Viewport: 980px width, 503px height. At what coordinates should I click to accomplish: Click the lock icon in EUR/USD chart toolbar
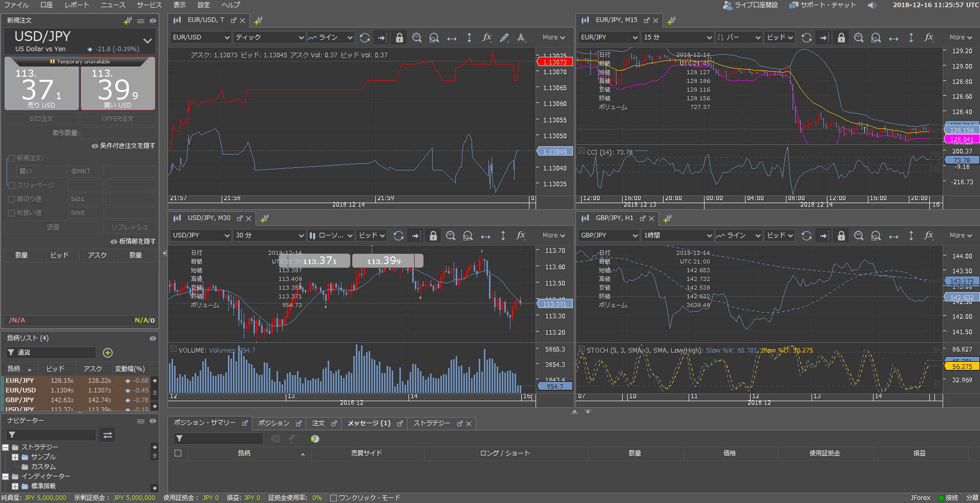(399, 37)
